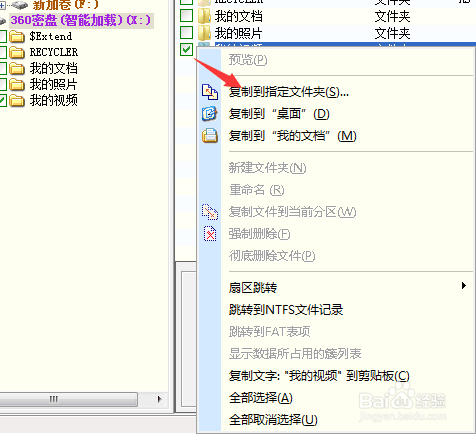Click 我的视频 folder icon in left tree
Viewport: 476px width, 434px height.
17,101
